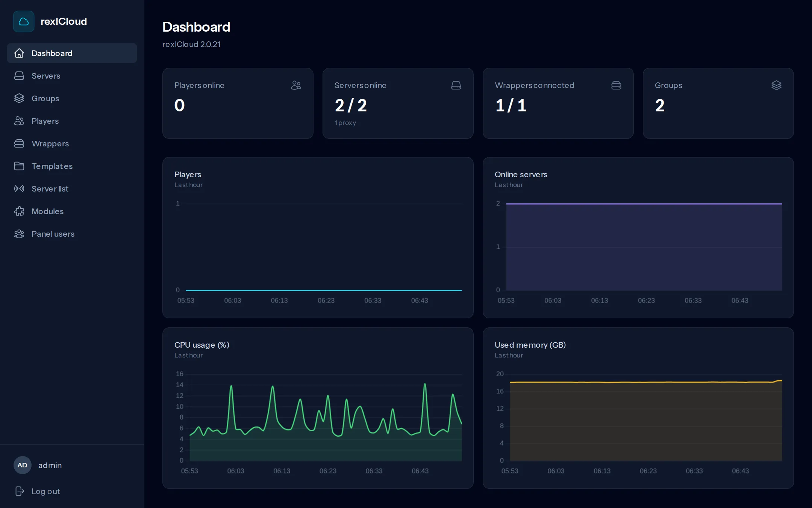This screenshot has width=812, height=508.
Task: Click the Panel users group icon
Action: 19,234
